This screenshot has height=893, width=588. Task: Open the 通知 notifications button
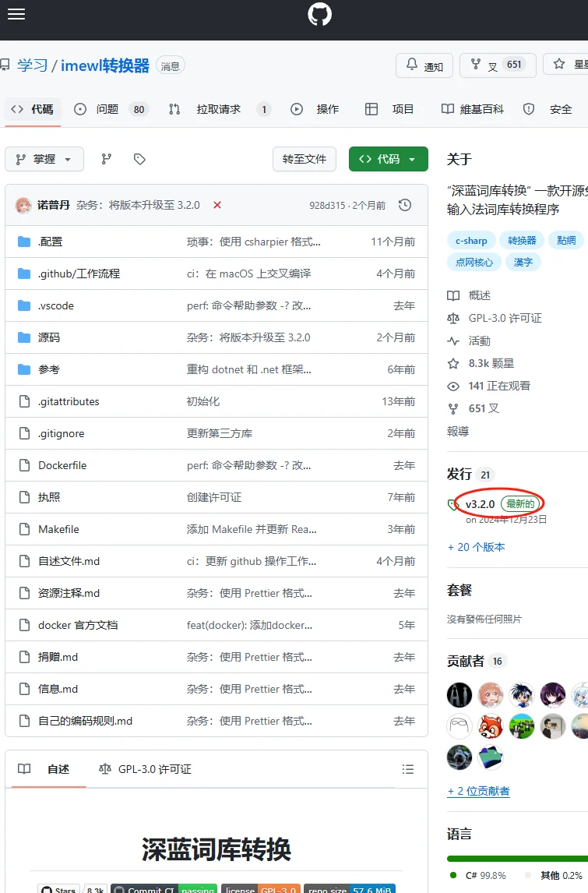(x=424, y=65)
